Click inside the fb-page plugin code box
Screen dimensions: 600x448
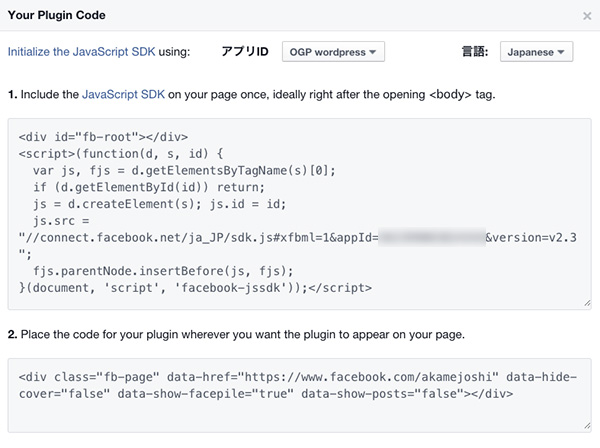click(300, 396)
